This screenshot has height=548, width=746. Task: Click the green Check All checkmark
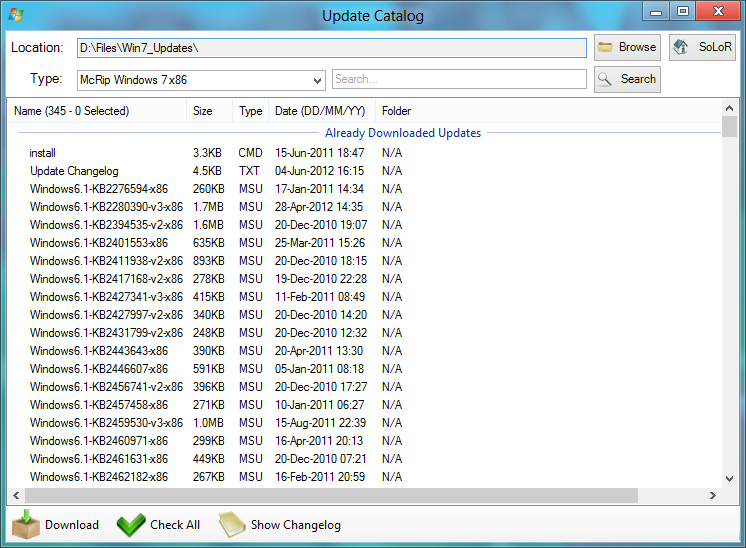tap(131, 525)
